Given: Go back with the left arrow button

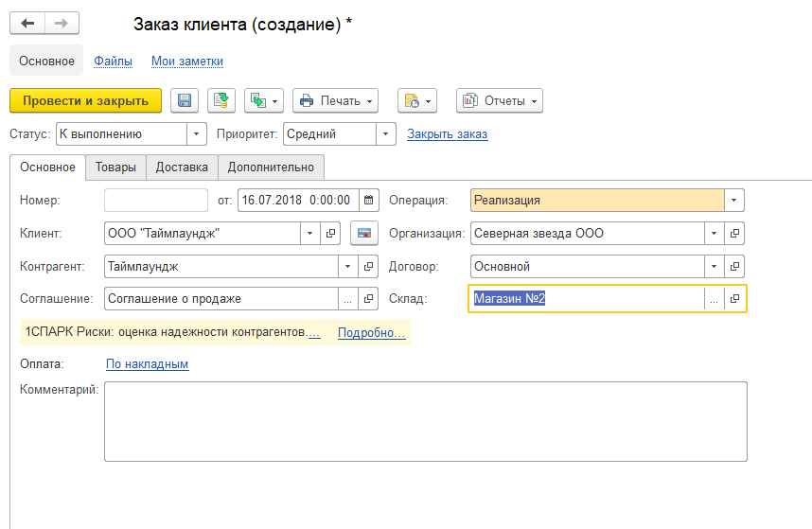Looking at the screenshot, I should [27, 24].
